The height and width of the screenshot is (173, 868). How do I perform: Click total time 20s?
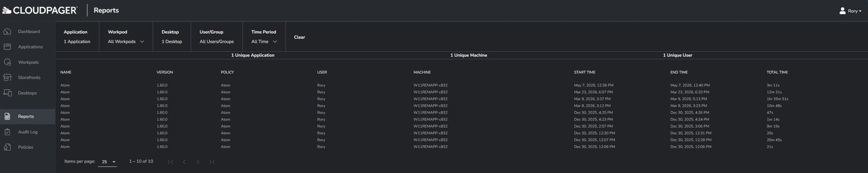770,133
